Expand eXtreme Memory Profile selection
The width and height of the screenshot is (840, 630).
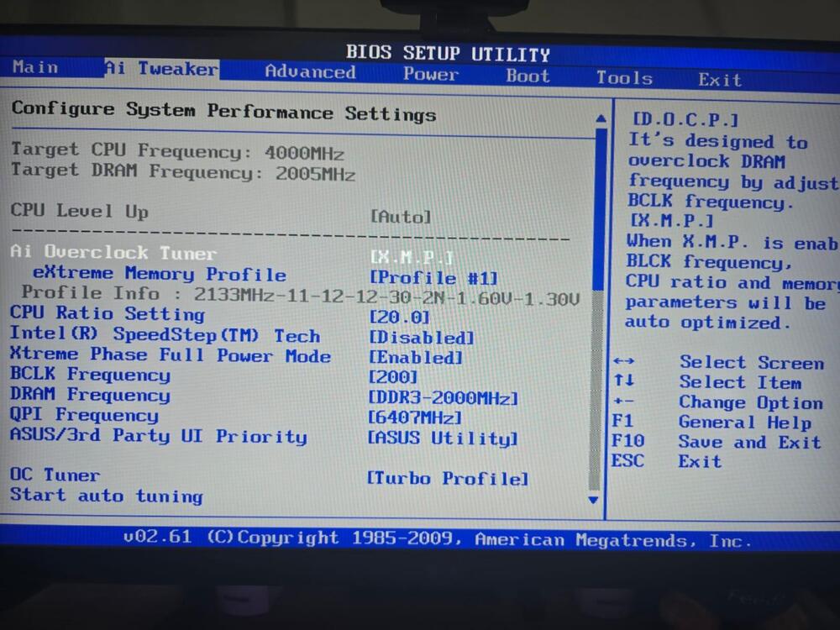point(433,278)
